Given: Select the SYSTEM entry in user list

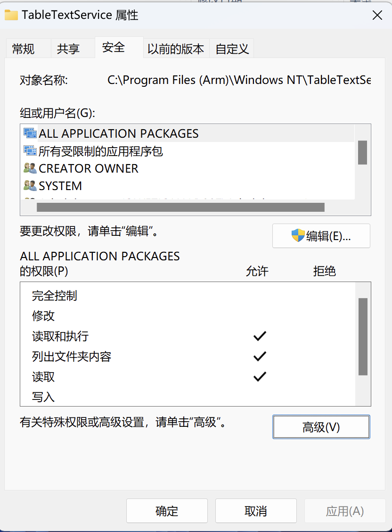Looking at the screenshot, I should [188, 186].
